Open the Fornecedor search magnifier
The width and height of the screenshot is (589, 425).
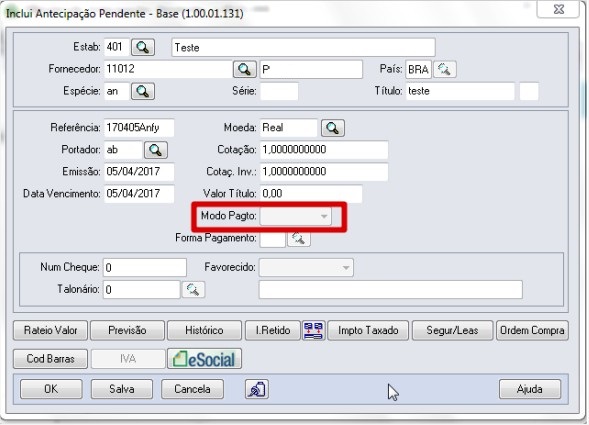pos(245,69)
